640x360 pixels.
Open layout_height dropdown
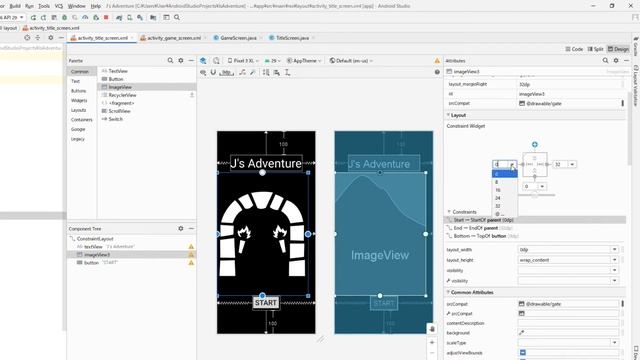[x=614, y=260]
